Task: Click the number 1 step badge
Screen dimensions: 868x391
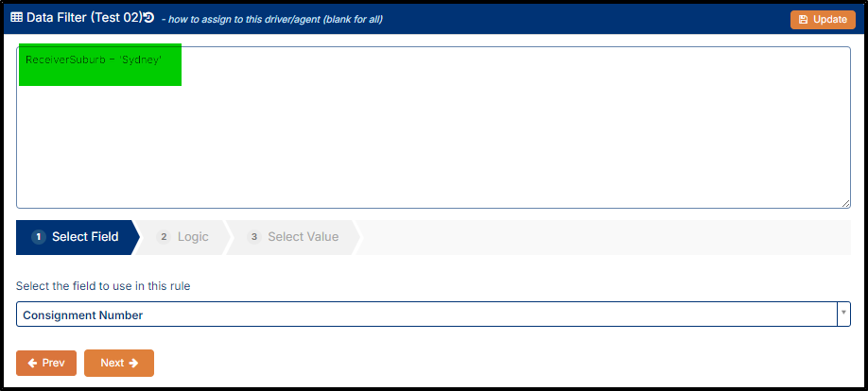Action: click(38, 237)
